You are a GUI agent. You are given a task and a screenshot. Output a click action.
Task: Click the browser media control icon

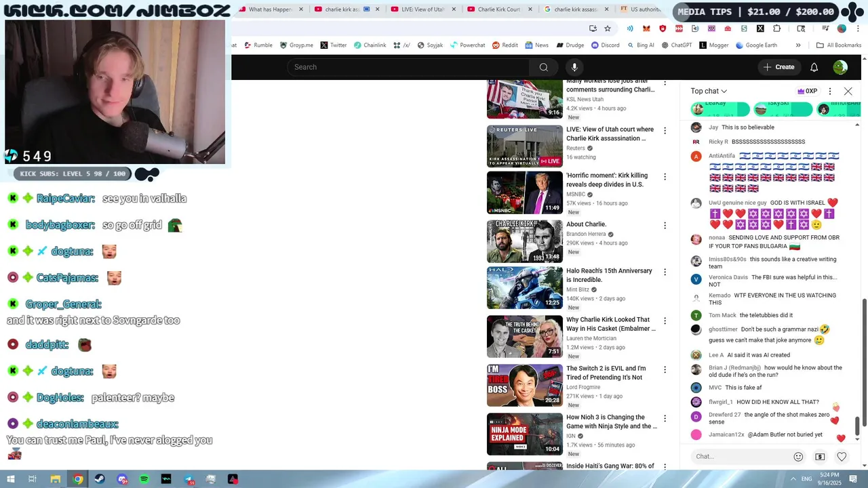point(825,28)
